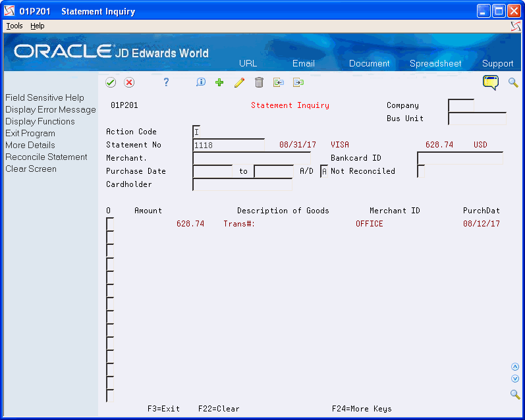Click the F22=Clear function key

point(219,409)
